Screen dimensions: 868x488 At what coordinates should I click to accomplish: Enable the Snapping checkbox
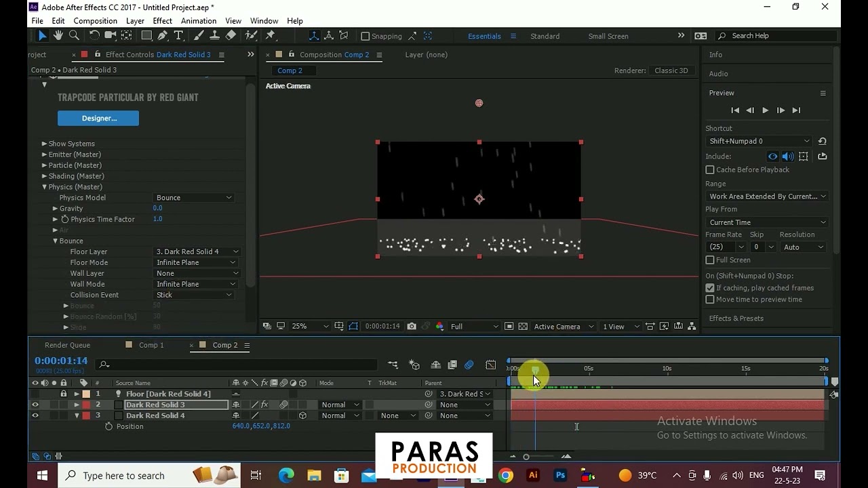point(366,36)
